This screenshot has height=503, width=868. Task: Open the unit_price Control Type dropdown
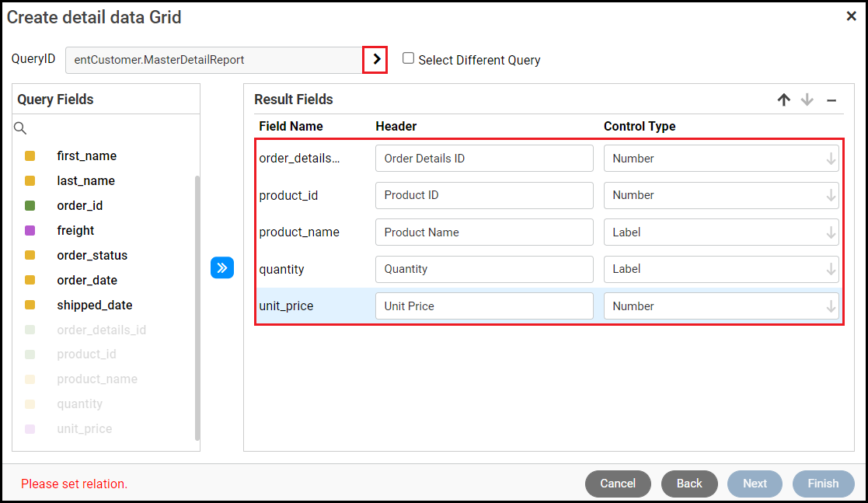point(720,306)
